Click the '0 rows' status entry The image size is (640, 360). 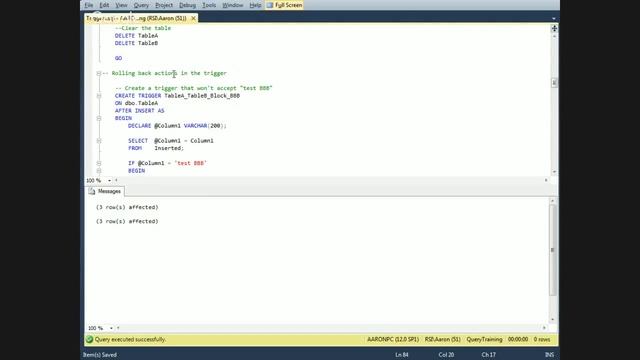542,340
